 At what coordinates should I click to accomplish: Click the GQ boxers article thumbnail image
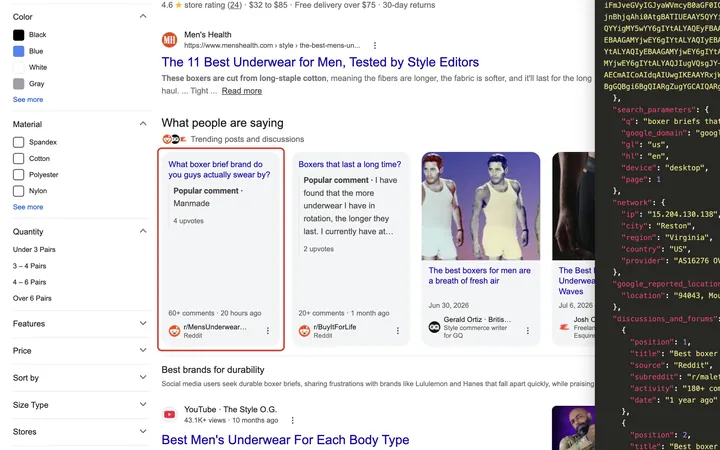481,206
